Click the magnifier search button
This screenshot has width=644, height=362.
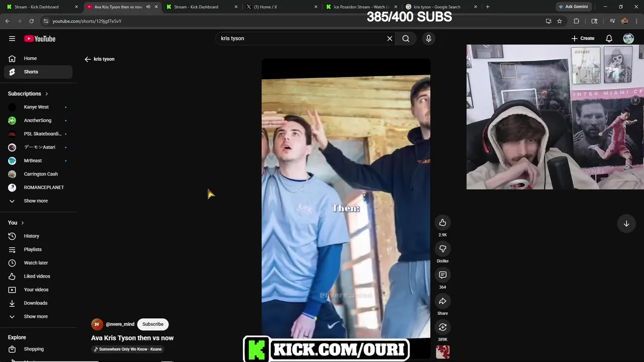tap(406, 38)
